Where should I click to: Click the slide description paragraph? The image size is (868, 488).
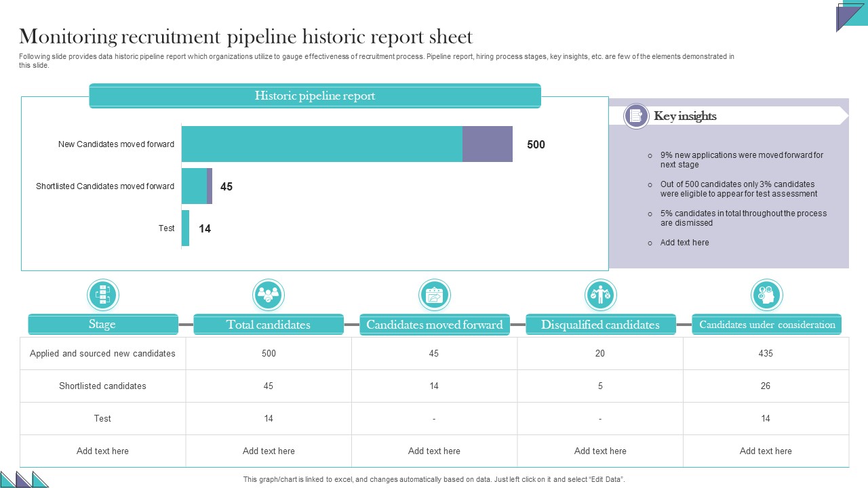376,61
